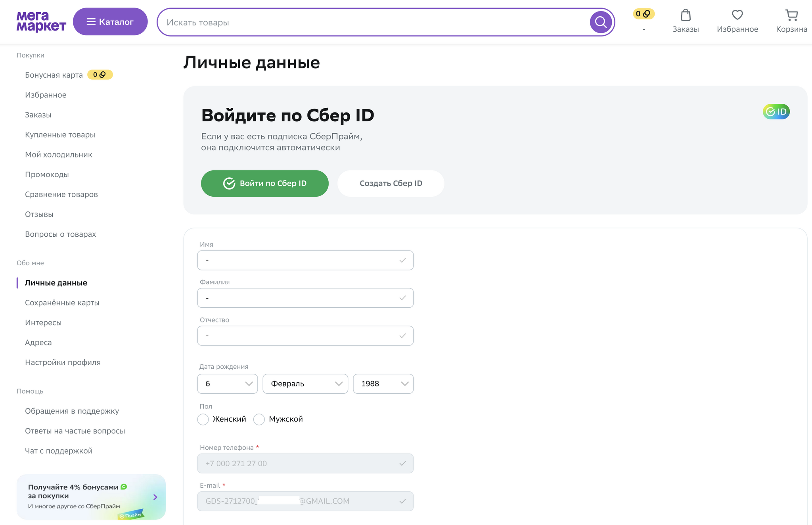Open the Адреса profile section
The height and width of the screenshot is (525, 812).
pos(38,342)
